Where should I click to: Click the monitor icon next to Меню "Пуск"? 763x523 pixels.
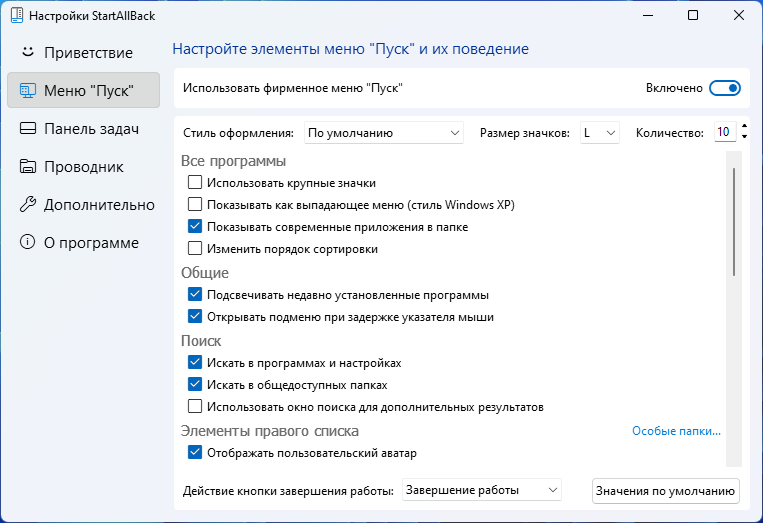[28, 90]
